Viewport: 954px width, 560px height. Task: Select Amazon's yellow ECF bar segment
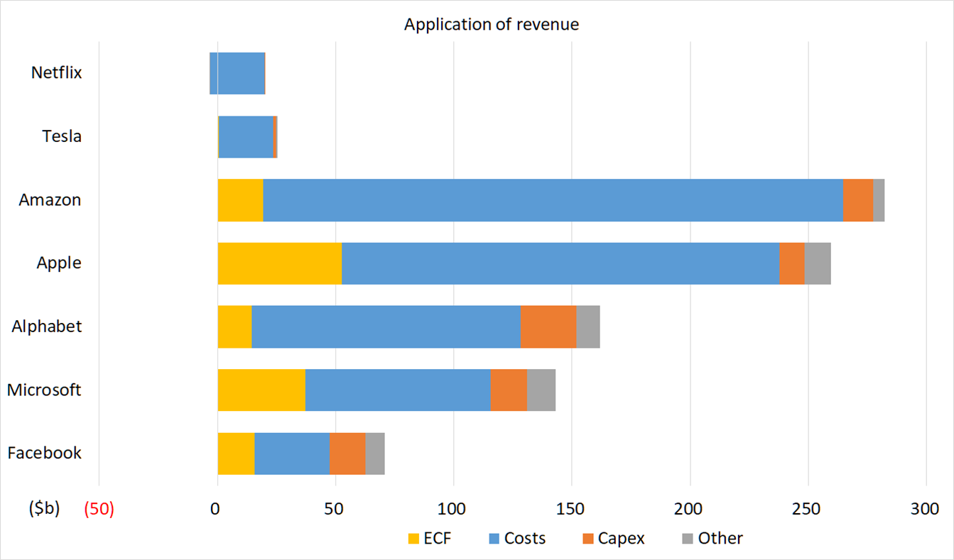241,199
